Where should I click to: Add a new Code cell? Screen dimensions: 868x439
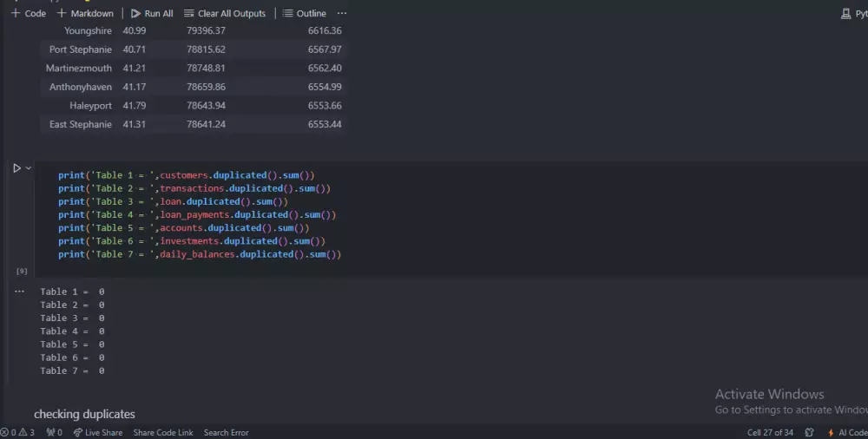(x=29, y=13)
